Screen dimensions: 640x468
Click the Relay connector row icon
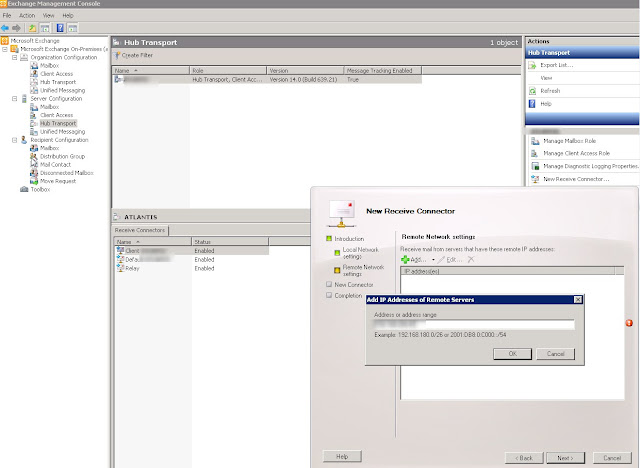(120, 268)
